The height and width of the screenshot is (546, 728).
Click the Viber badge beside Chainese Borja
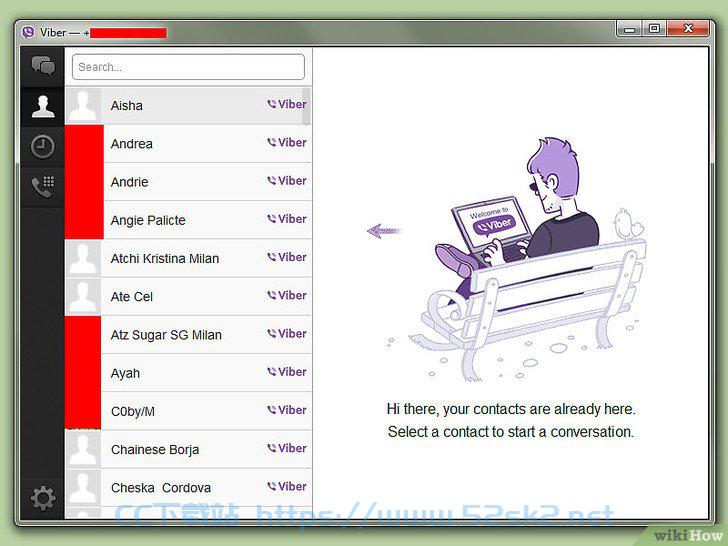tap(286, 448)
